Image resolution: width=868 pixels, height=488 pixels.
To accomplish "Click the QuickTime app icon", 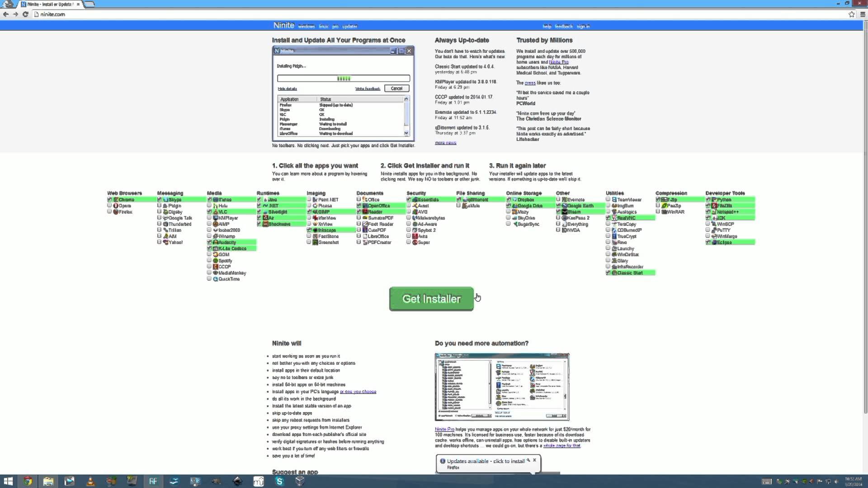I will 216,279.
